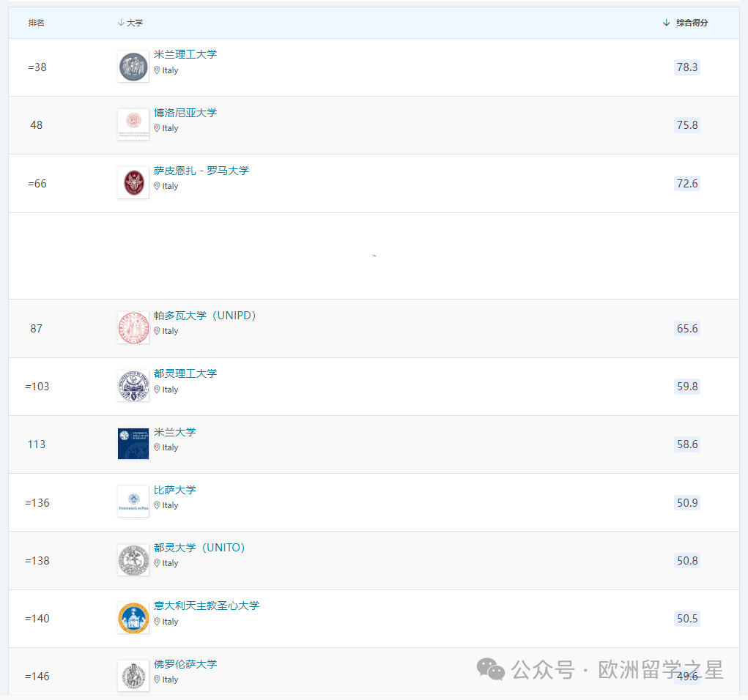Screen dimensions: 748x700
Task: Click the University of Pisa logo
Action: [133, 502]
